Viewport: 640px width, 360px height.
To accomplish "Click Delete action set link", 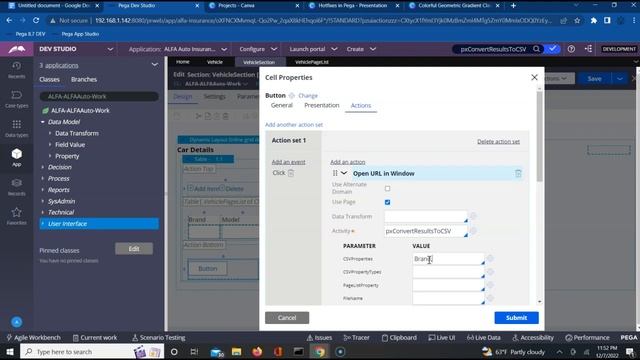I will coord(498,142).
